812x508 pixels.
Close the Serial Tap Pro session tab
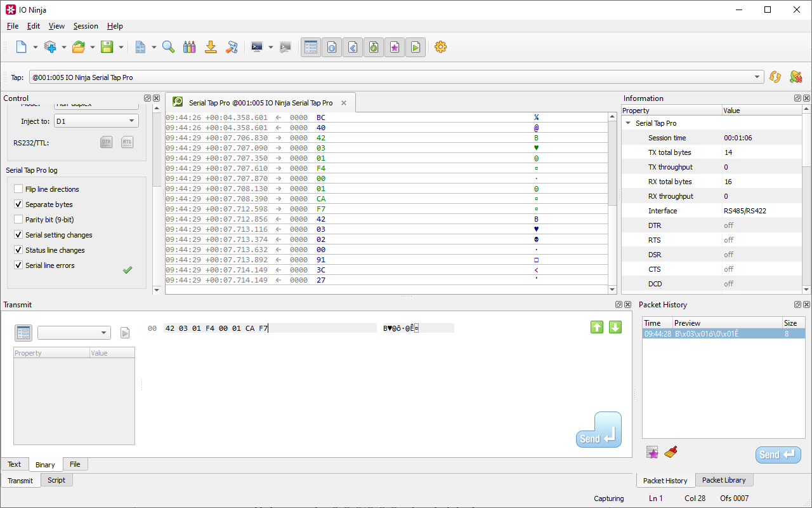[x=344, y=103]
